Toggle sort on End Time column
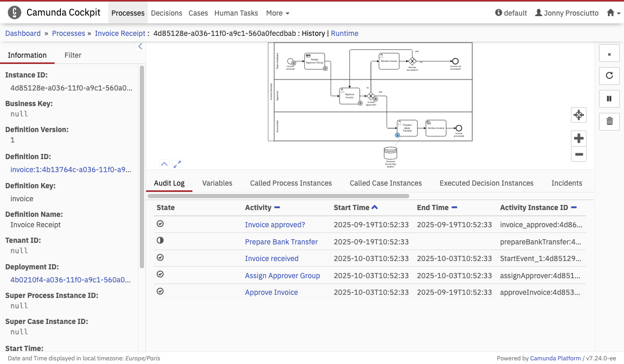The height and width of the screenshot is (364, 624). pyautogui.click(x=454, y=207)
